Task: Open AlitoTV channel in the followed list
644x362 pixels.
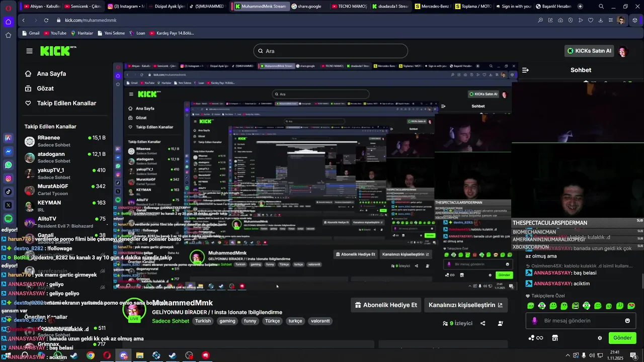Action: (65, 222)
